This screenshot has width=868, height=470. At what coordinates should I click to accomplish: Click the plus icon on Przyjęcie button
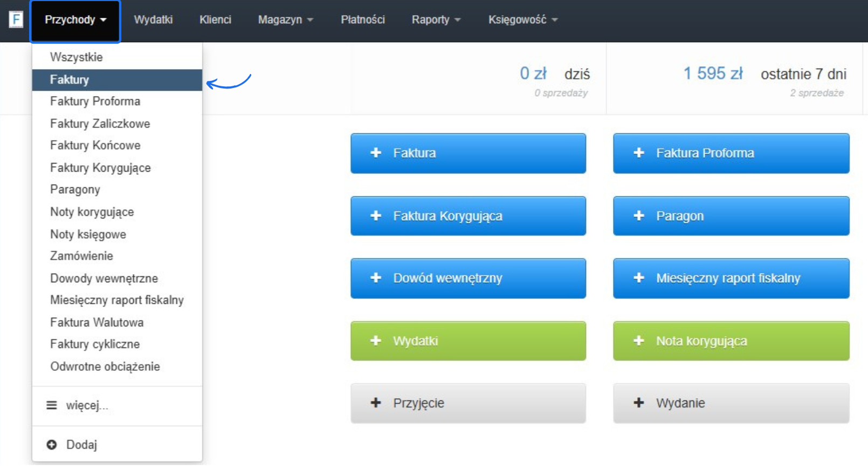tap(376, 403)
